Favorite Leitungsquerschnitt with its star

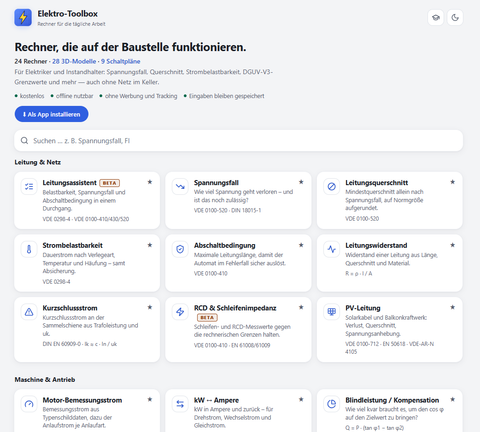pyautogui.click(x=452, y=182)
